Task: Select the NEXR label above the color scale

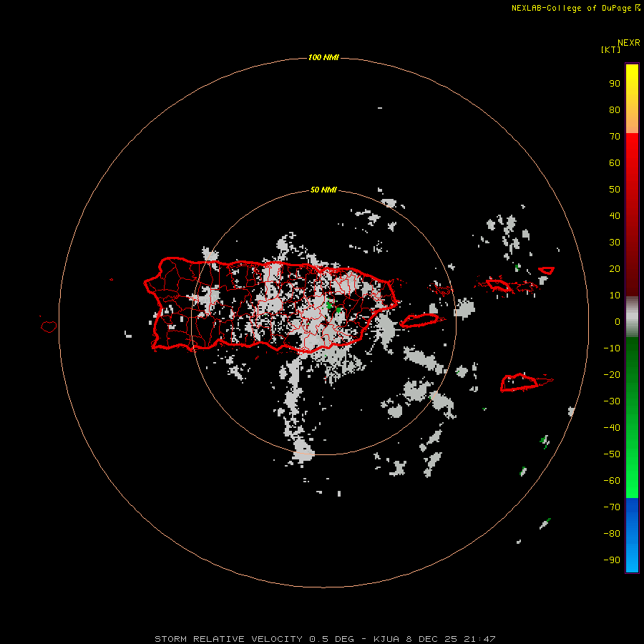Action: tap(629, 43)
